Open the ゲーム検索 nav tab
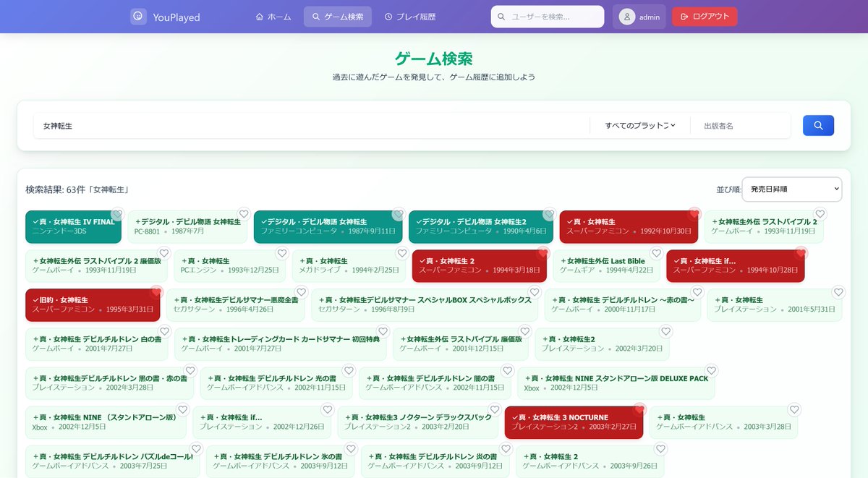868x478 pixels. click(338, 17)
